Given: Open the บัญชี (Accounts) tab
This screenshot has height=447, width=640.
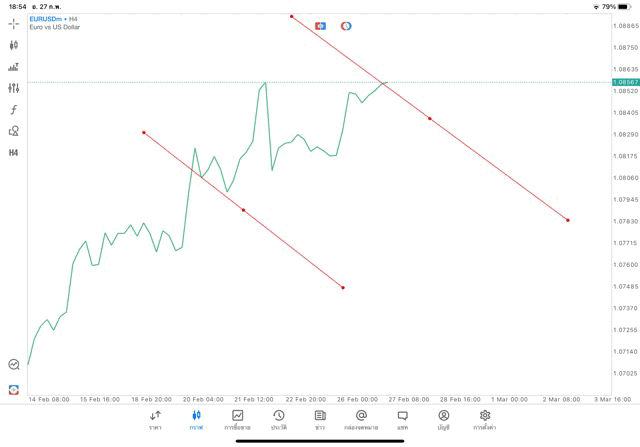Looking at the screenshot, I should tap(443, 419).
